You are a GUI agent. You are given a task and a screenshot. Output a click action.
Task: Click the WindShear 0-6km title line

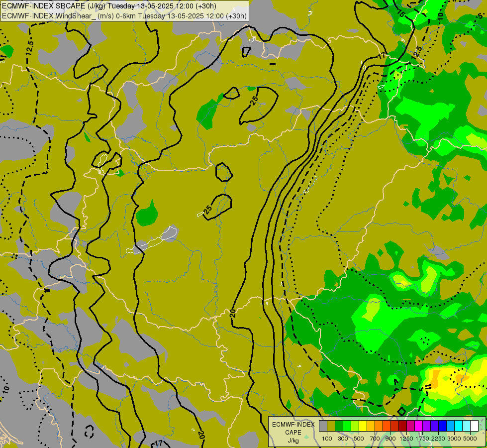point(124,16)
